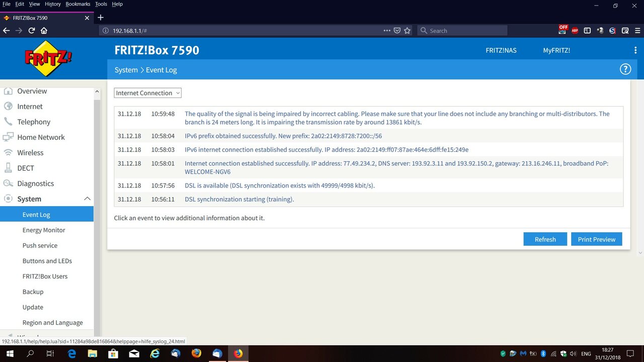This screenshot has width=644, height=362.
Task: Open Windows Start menu
Action: coord(10,353)
